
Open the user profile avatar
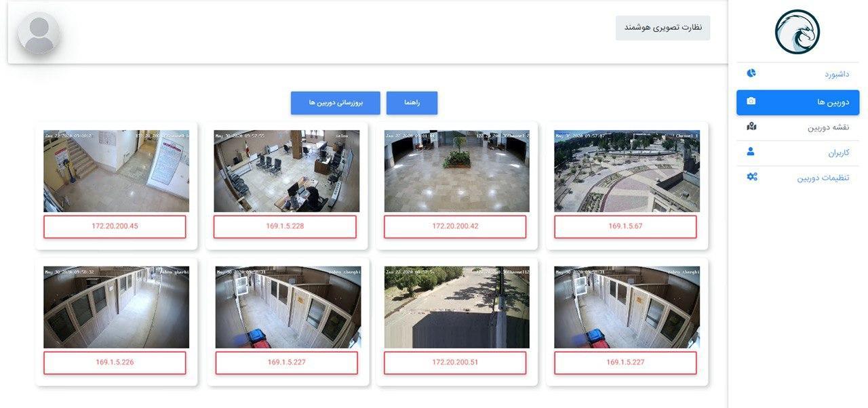pos(39,33)
